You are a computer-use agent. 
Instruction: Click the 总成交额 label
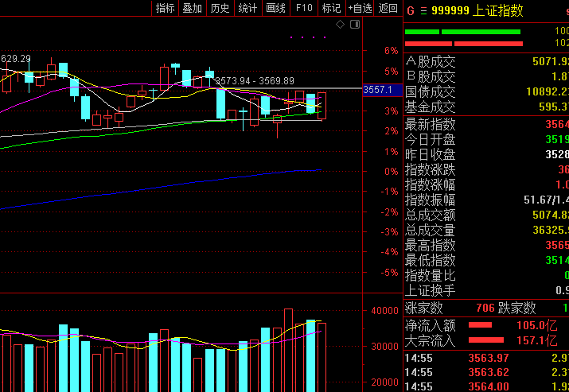click(x=430, y=215)
